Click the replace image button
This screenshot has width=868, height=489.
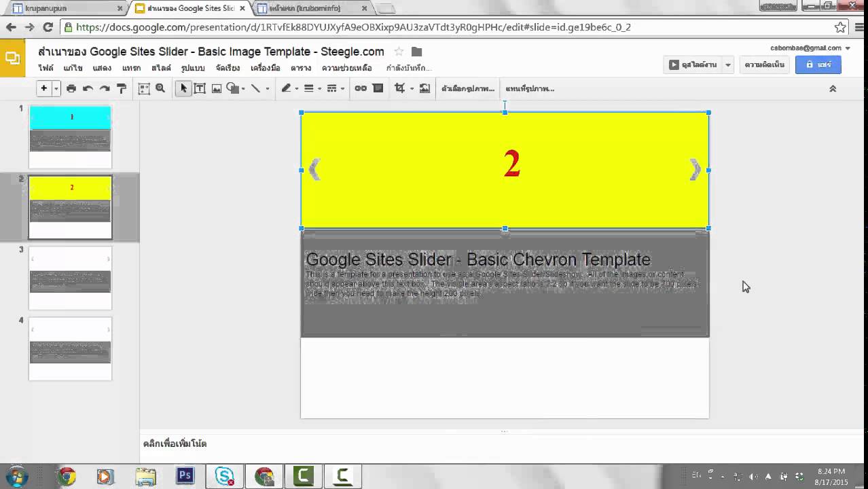click(530, 88)
